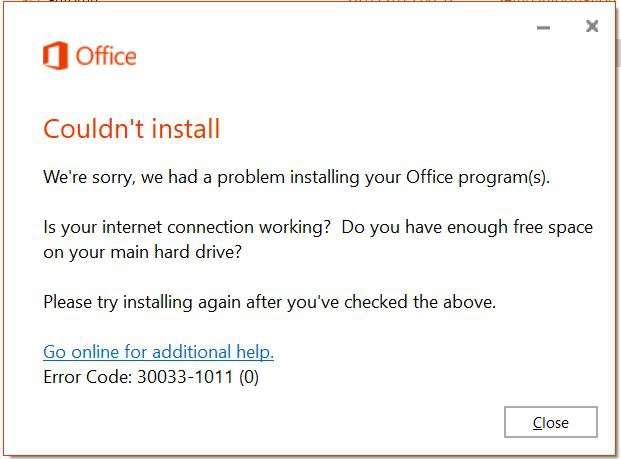The image size is (621, 459).
Task: Click the Is your internet connection working question
Action: [x=187, y=227]
